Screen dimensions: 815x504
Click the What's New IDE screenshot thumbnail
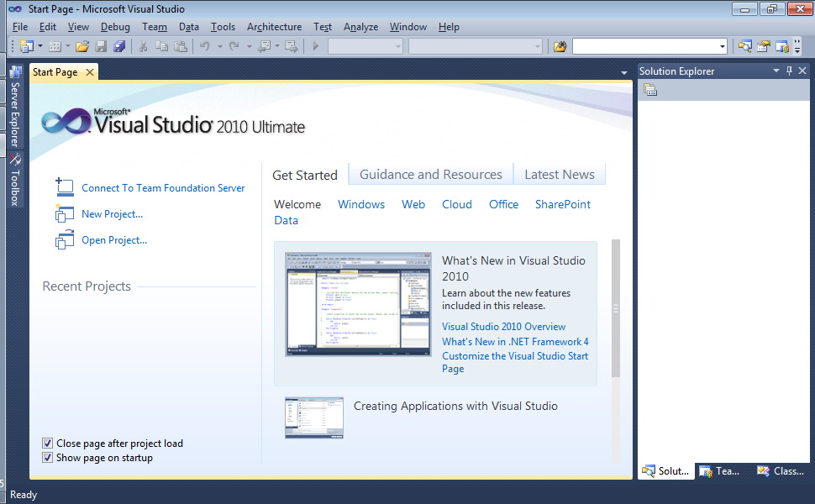[358, 304]
